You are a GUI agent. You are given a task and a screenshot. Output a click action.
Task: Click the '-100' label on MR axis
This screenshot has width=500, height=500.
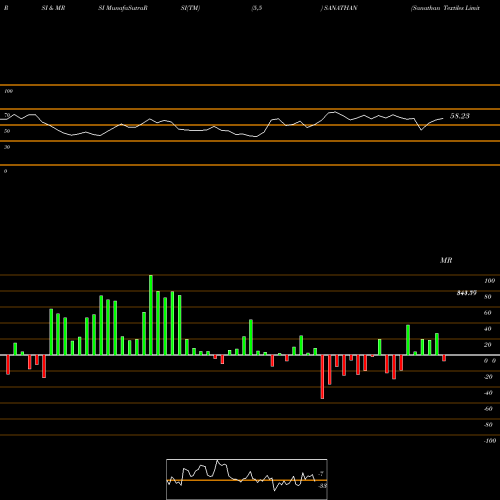point(490,441)
